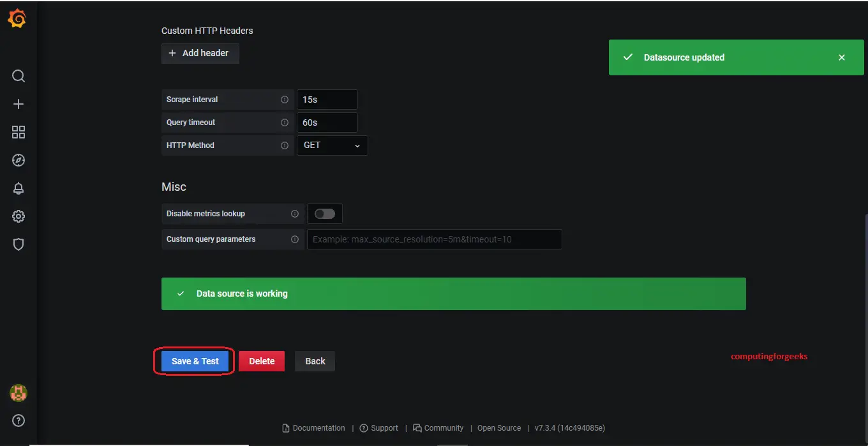This screenshot has height=446, width=868.
Task: Open the user avatar menu at bottom
Action: [x=18, y=393]
